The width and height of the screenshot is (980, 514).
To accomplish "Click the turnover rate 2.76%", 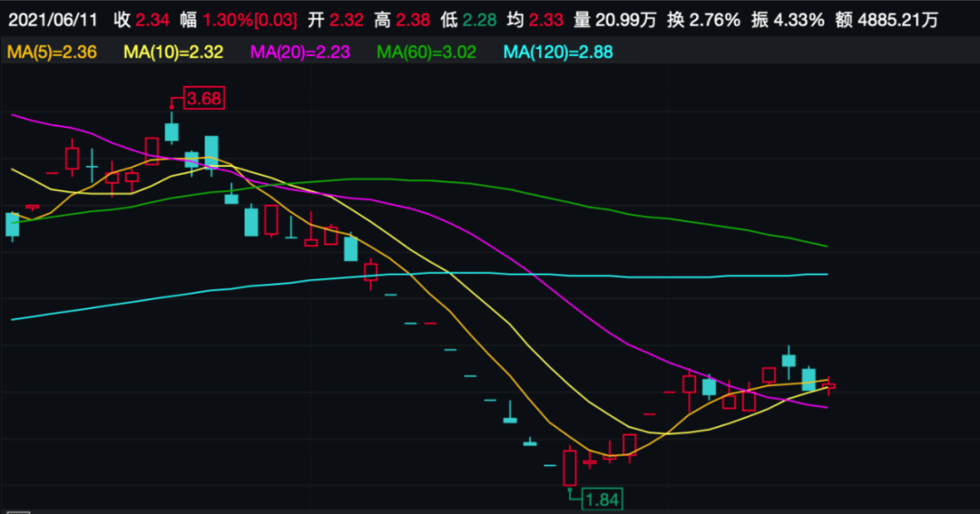I will pos(715,20).
